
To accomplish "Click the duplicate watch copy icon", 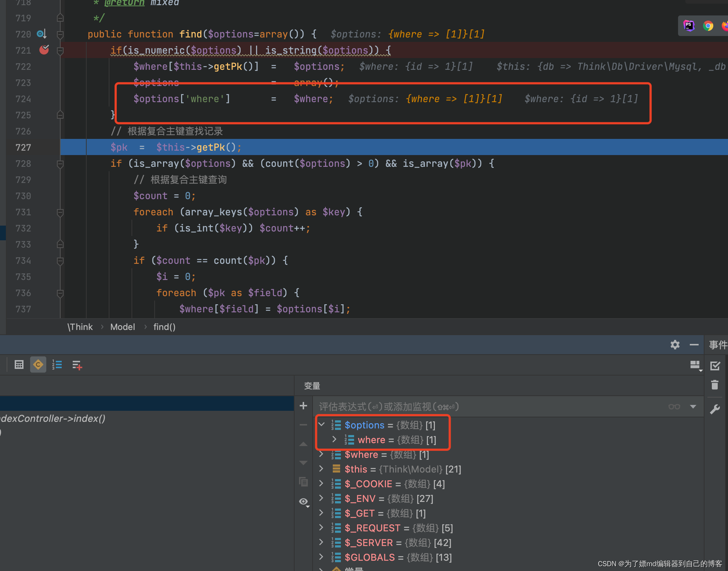I will 303,482.
